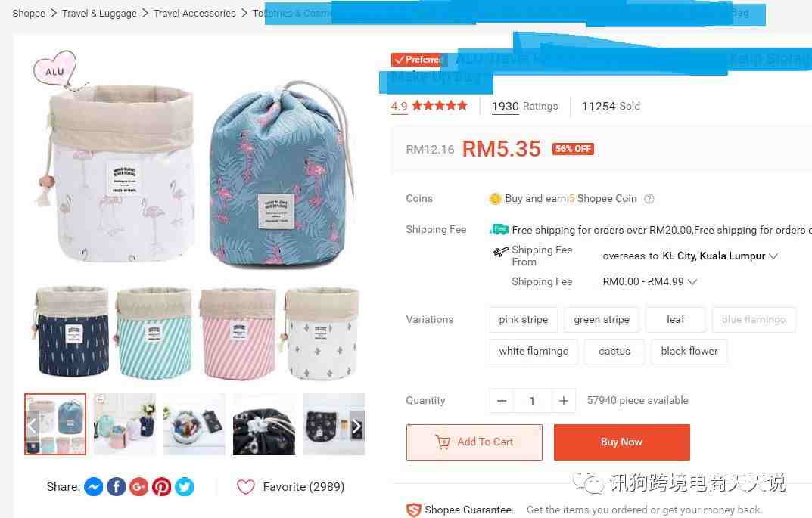Select the pink stripe variation
This screenshot has height=518, width=812.
[523, 320]
